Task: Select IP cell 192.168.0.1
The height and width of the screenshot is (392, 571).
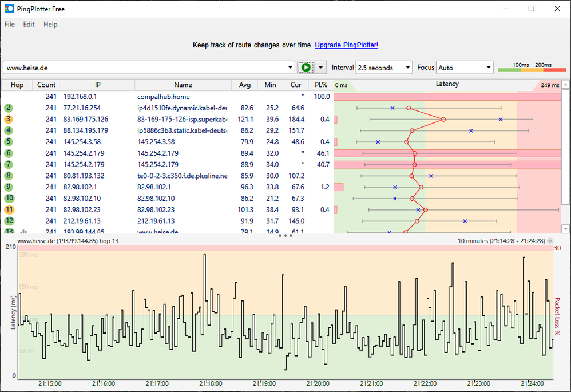Action: coord(80,97)
